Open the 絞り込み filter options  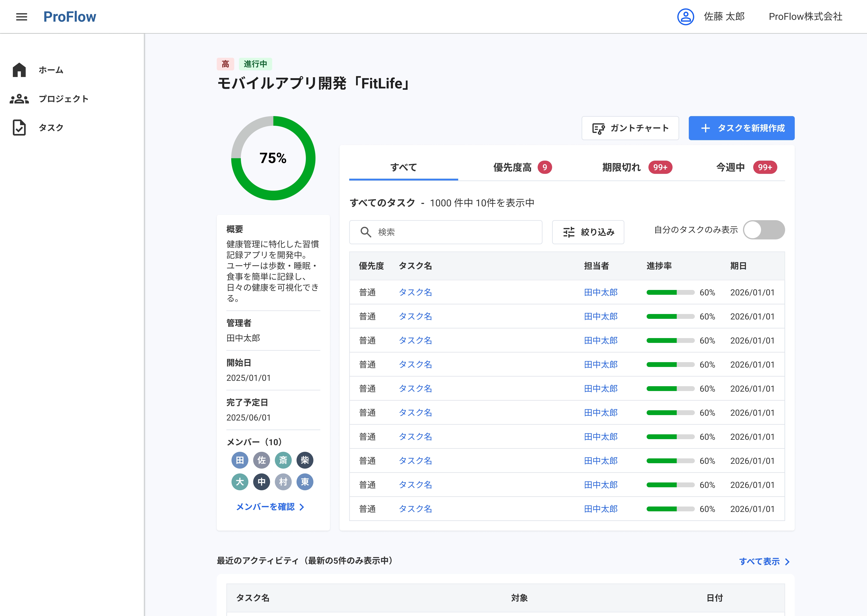point(588,232)
